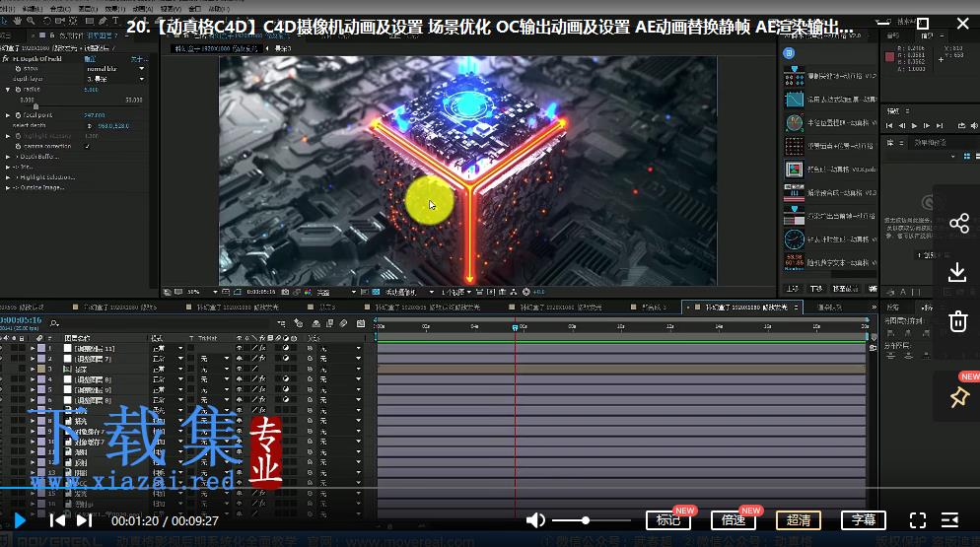Open the blur type 'normal blur' dropdown
Screen dimensions: 980x547
[x=115, y=68]
